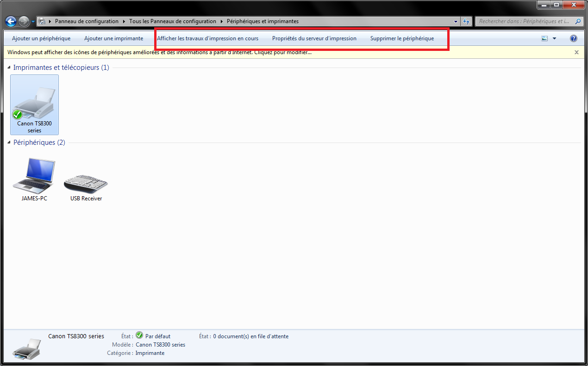Collapse the Périphériques group
The width and height of the screenshot is (588, 366).
point(10,143)
